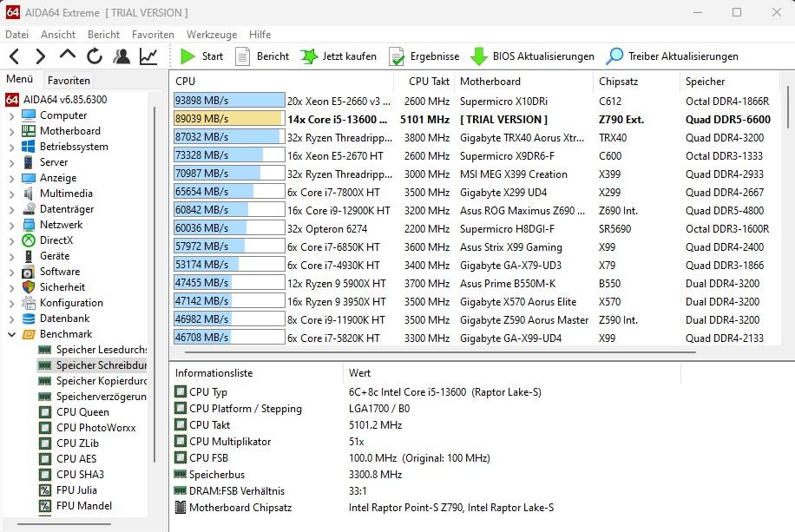
Task: Select the Sicherheit shield icon
Action: click(29, 287)
